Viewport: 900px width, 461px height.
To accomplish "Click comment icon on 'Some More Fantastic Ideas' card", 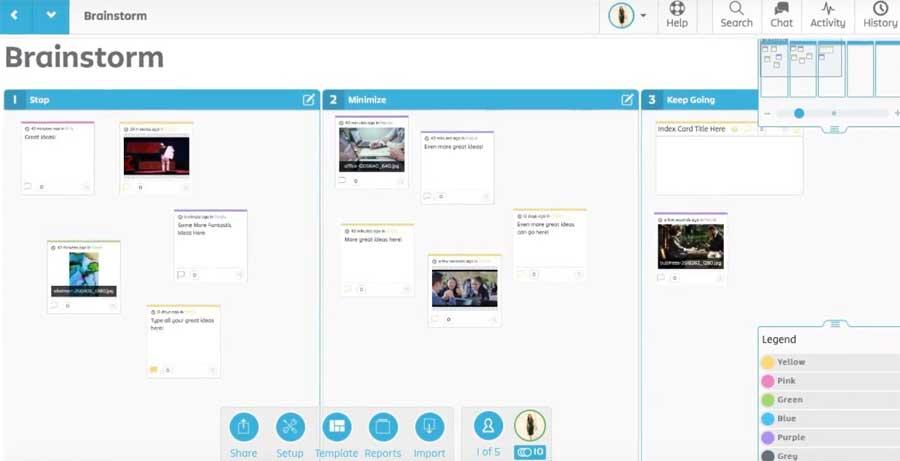I will pos(181,275).
